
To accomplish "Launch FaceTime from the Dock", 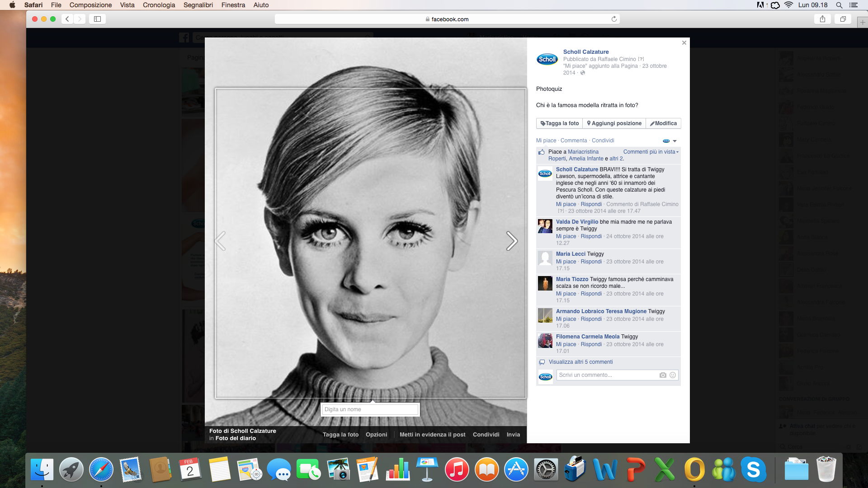I will coord(308,469).
